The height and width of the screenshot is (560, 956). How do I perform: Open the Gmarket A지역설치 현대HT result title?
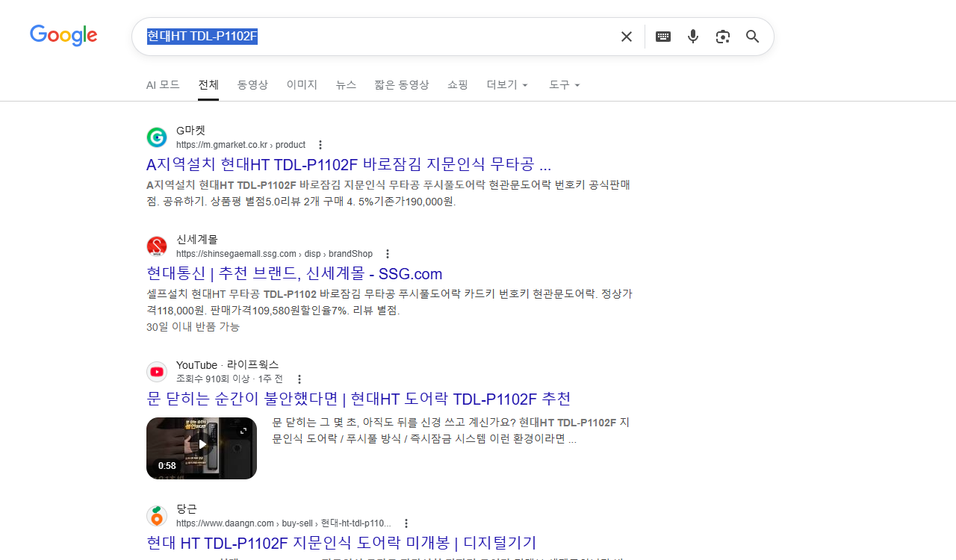point(349,164)
